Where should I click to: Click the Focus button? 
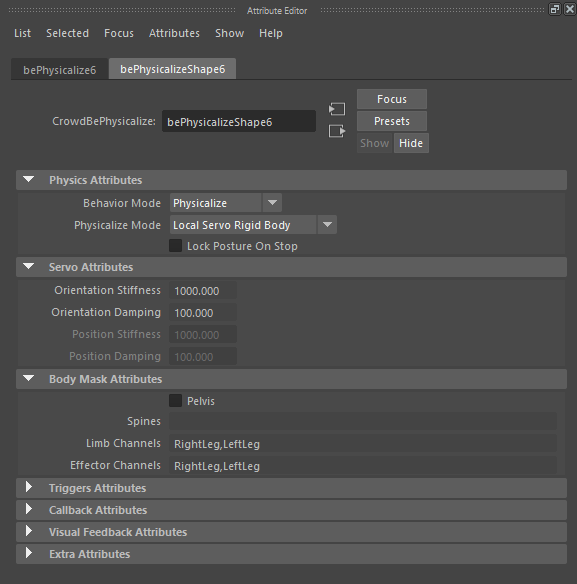392,99
